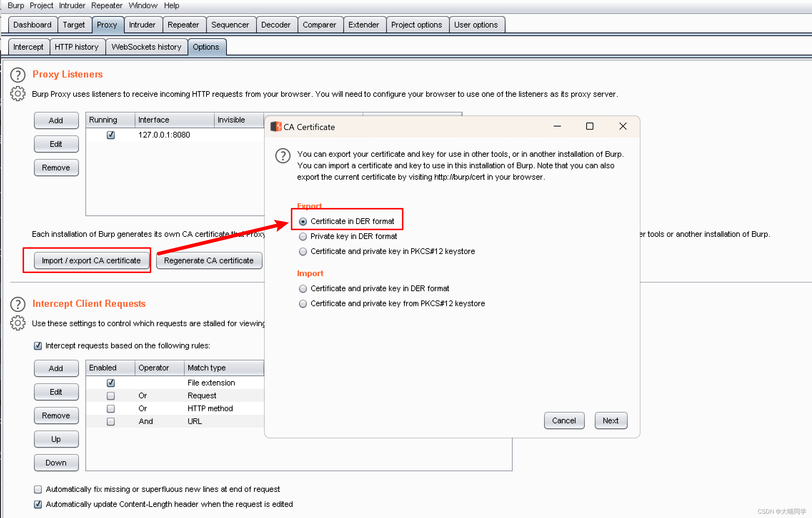Click the Operator column header
812x518 pixels.
[159, 368]
